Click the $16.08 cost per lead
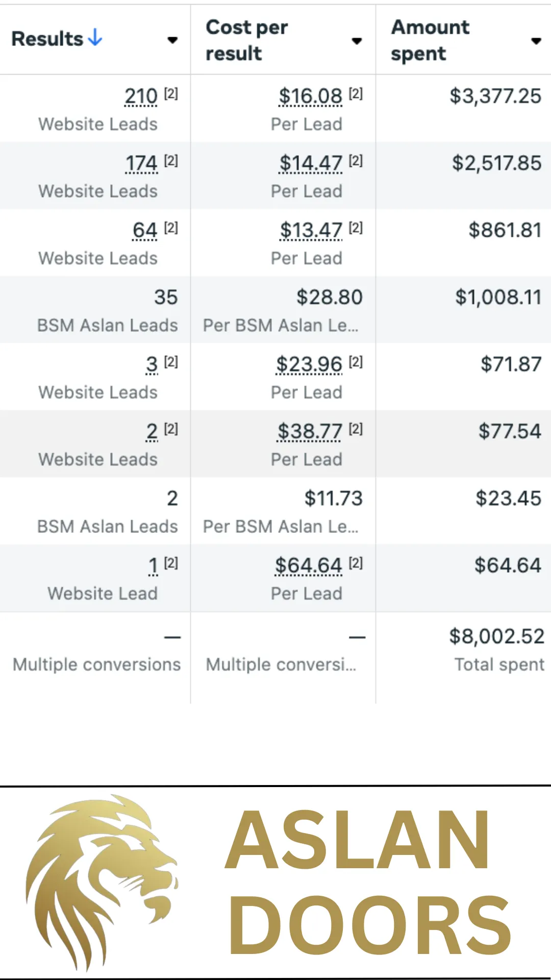551x980 pixels. pos(310,96)
